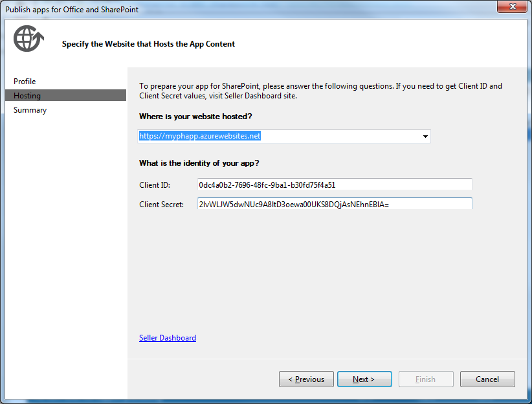Image resolution: width=532 pixels, height=404 pixels.
Task: Expand the hosted website URL combo box
Action: click(x=425, y=136)
